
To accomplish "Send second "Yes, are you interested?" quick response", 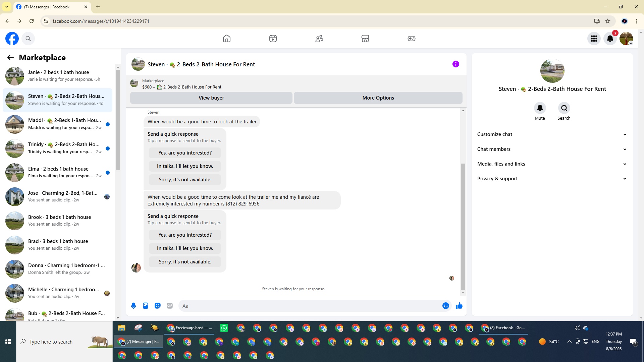I will click(x=185, y=235).
